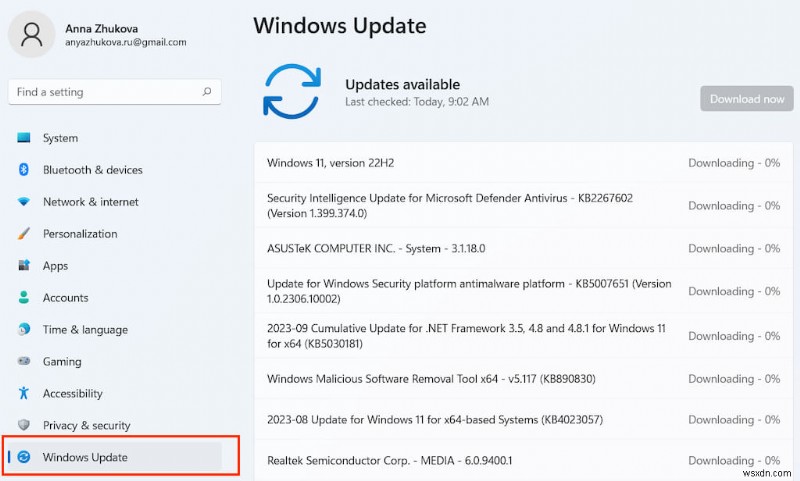The width and height of the screenshot is (800, 481).
Task: Open Network & internet settings
Action: click(90, 201)
